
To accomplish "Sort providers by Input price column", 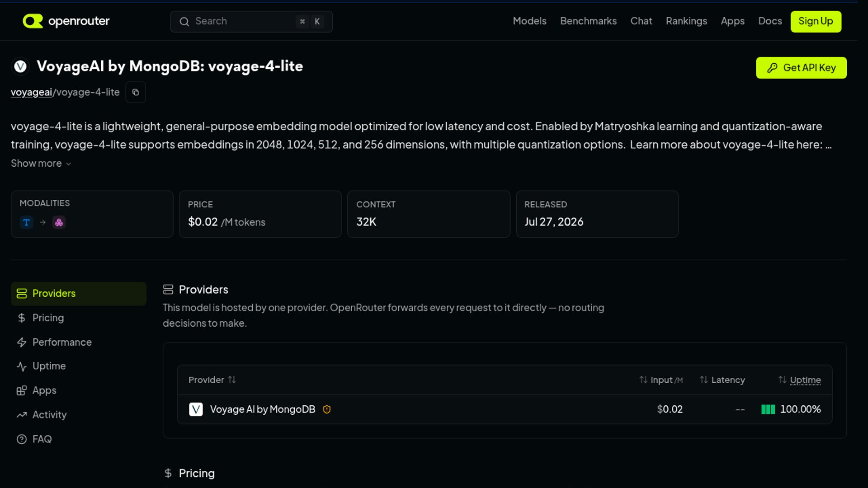I will click(x=661, y=380).
